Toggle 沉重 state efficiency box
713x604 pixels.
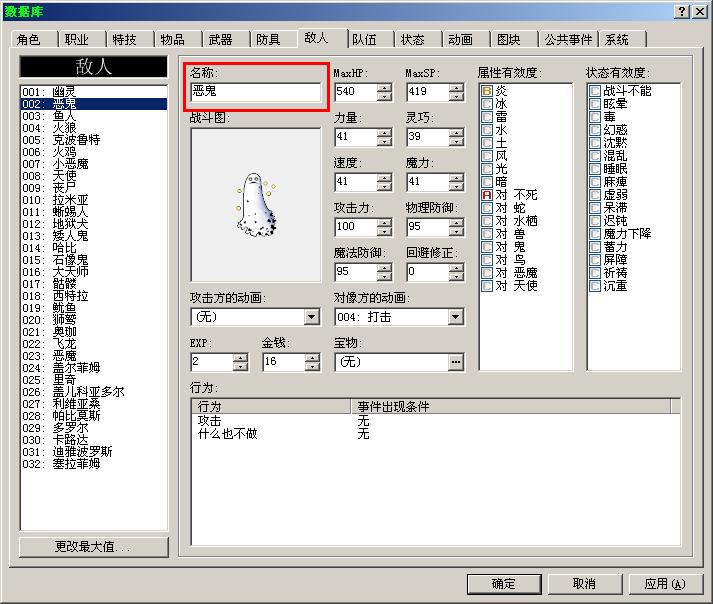click(595, 286)
